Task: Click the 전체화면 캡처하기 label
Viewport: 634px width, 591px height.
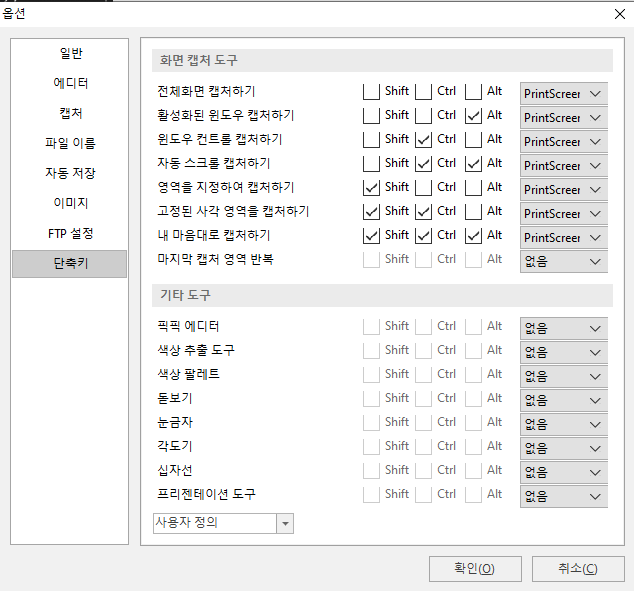Action: click(x=206, y=91)
